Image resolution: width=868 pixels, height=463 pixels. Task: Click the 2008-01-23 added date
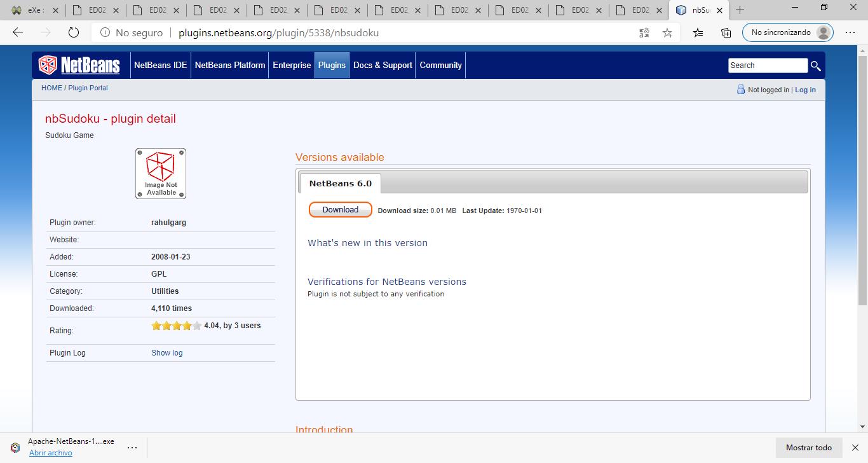[x=171, y=257]
